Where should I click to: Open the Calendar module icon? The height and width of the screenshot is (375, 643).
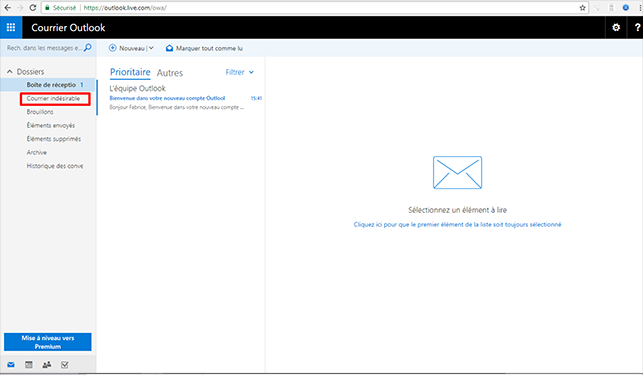pos(29,365)
